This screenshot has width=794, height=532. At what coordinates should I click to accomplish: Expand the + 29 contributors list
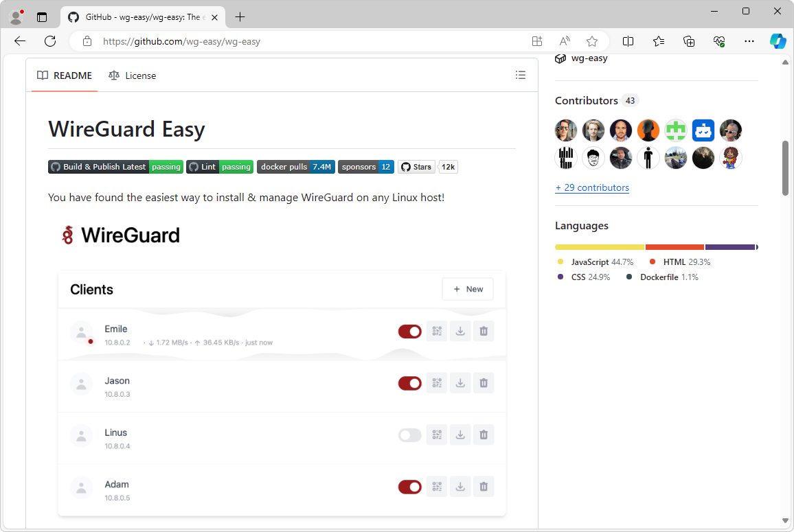point(591,187)
